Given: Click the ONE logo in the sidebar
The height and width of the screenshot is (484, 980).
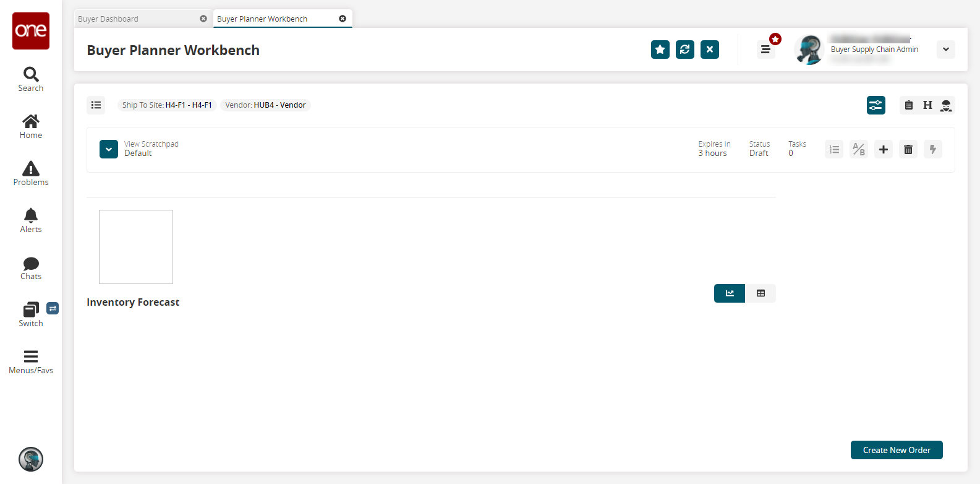Looking at the screenshot, I should click(x=31, y=31).
